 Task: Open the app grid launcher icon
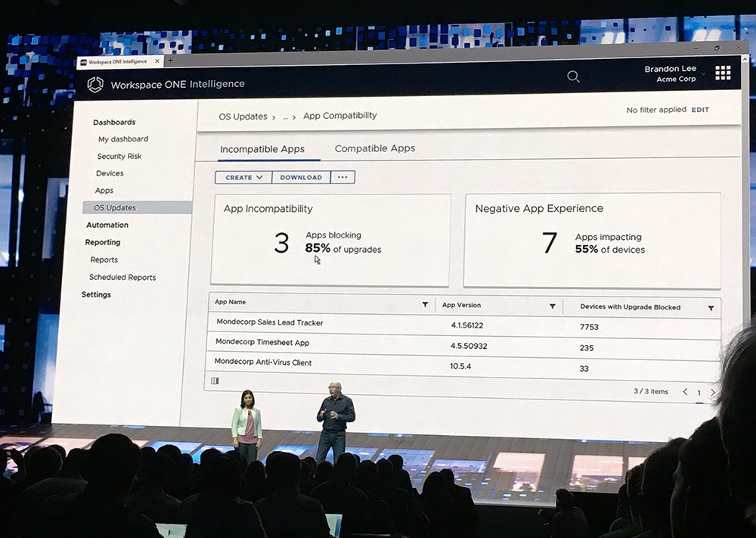[723, 73]
